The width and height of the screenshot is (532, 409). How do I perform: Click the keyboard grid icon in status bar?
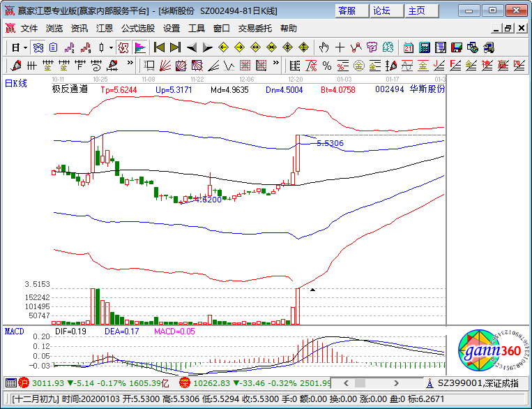11,383
